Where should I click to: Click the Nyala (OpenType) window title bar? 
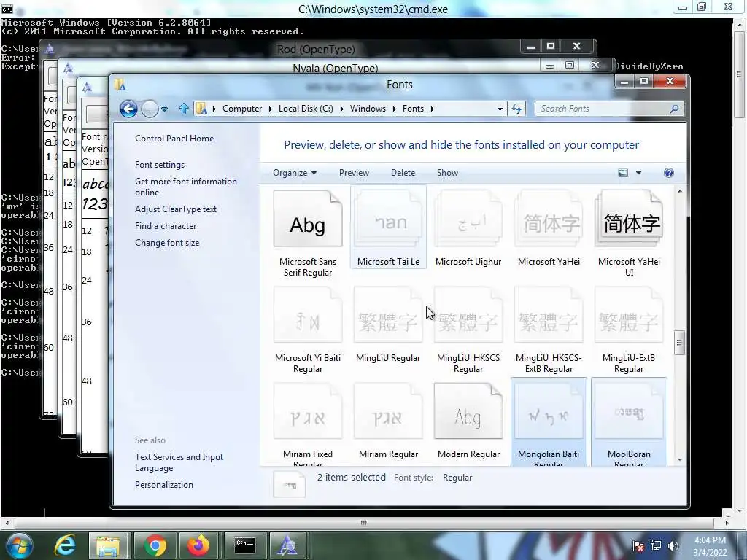(335, 68)
